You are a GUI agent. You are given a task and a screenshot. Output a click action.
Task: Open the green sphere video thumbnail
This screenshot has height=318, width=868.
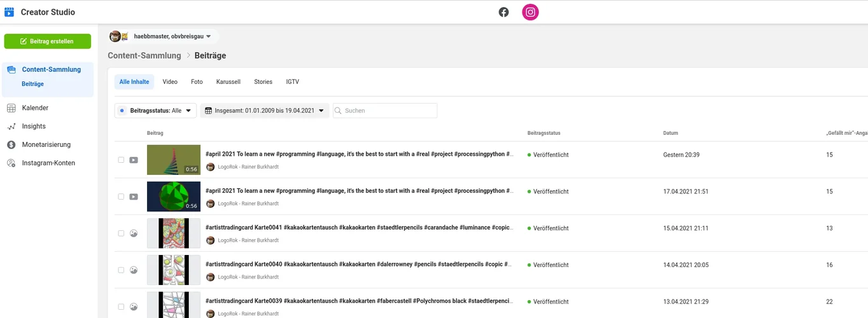point(174,197)
